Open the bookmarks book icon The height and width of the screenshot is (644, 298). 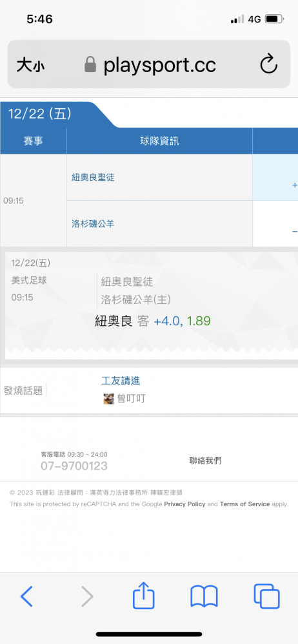(204, 596)
